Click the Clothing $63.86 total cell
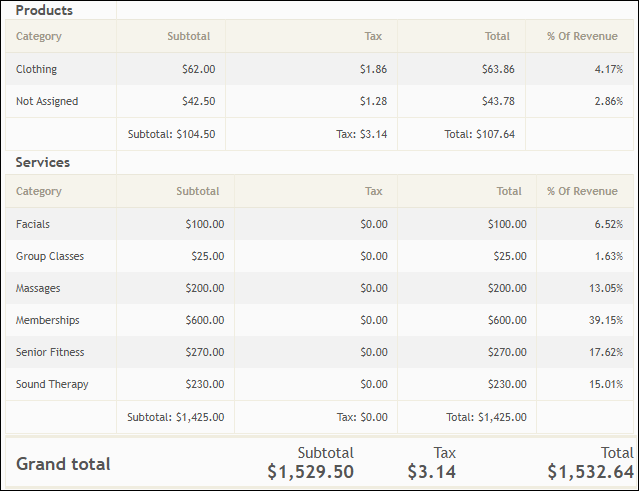 pos(497,69)
